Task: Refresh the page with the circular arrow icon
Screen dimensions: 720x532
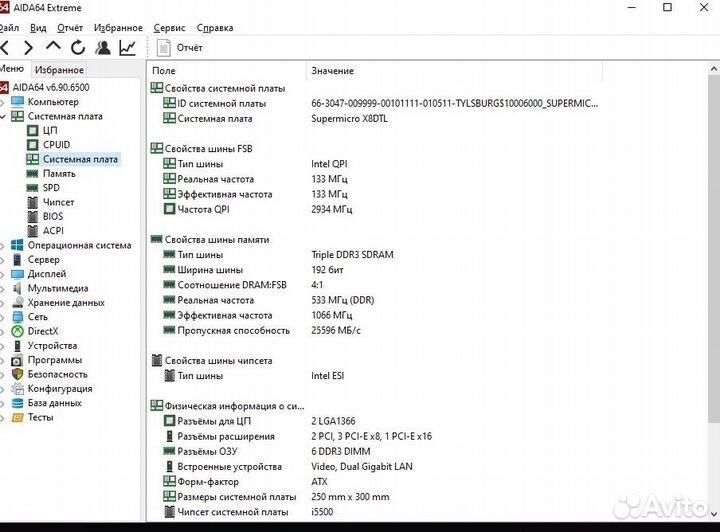Action: click(78, 47)
